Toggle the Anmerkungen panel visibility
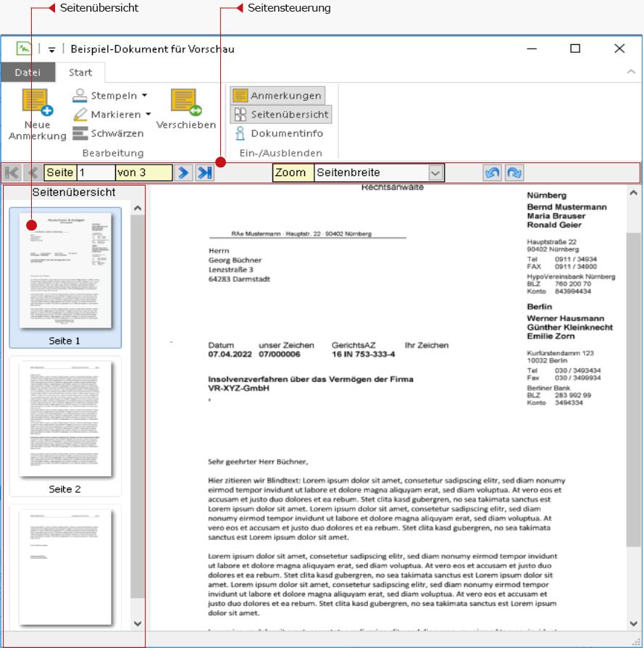Screen dimensions: 644x648 pos(277,96)
